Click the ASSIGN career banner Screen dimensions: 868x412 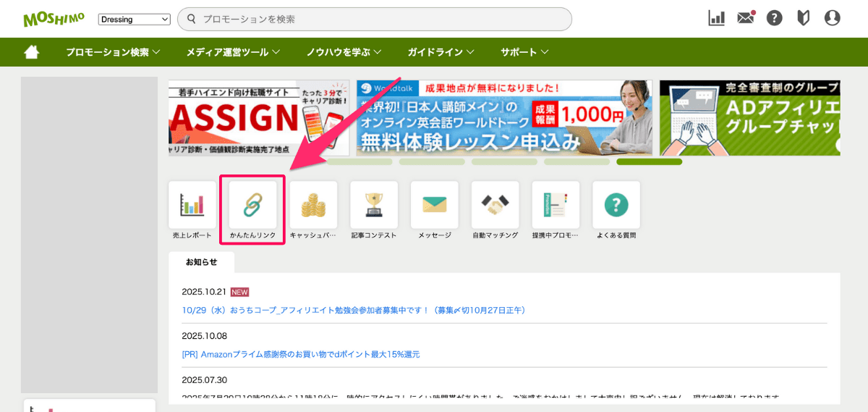[x=259, y=118]
